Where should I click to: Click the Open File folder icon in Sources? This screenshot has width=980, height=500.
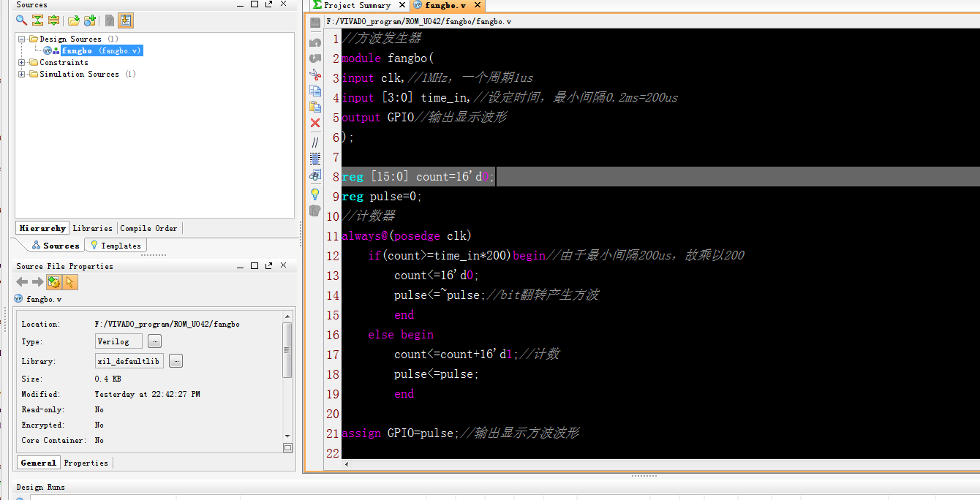(73, 20)
